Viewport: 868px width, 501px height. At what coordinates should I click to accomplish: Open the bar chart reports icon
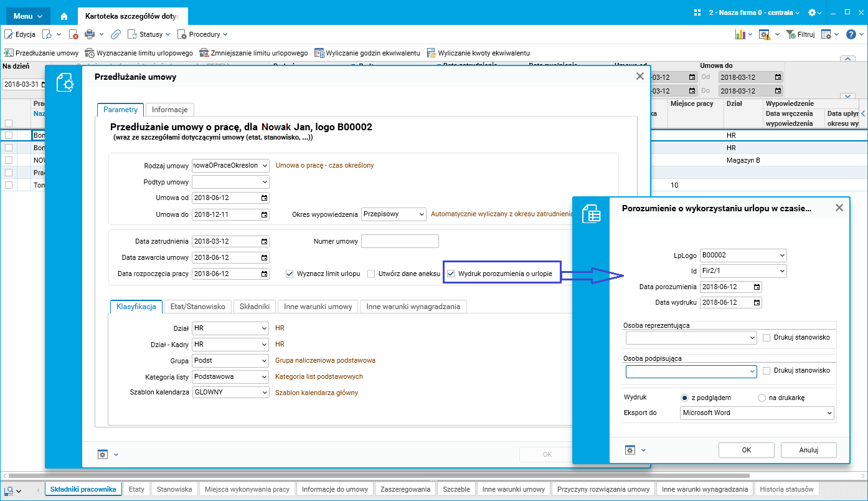(740, 34)
